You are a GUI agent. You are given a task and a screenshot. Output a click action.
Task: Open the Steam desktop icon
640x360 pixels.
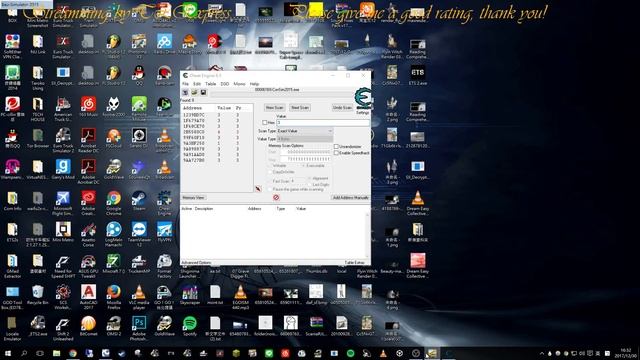click(x=139, y=201)
